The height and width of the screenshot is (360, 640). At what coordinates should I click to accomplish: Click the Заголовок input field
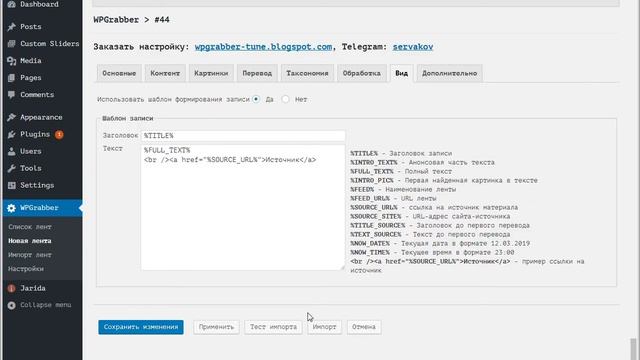[243, 136]
